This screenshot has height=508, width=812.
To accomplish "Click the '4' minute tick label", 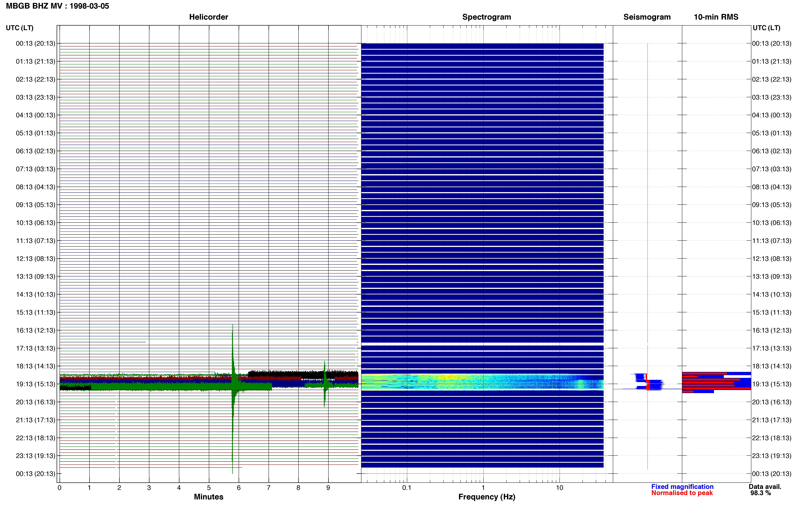I will pyautogui.click(x=179, y=487).
